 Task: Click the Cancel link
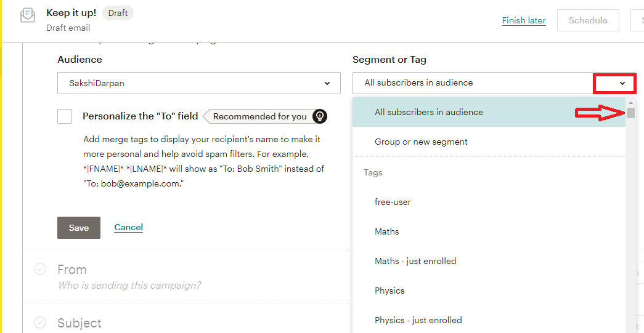pos(128,227)
